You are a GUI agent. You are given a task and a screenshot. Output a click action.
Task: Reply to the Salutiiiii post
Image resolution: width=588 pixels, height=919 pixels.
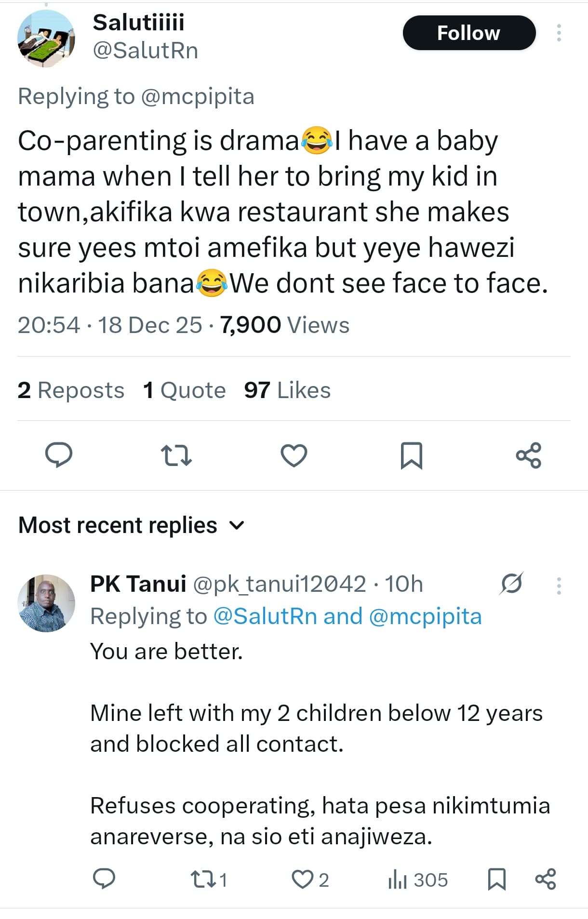58,455
